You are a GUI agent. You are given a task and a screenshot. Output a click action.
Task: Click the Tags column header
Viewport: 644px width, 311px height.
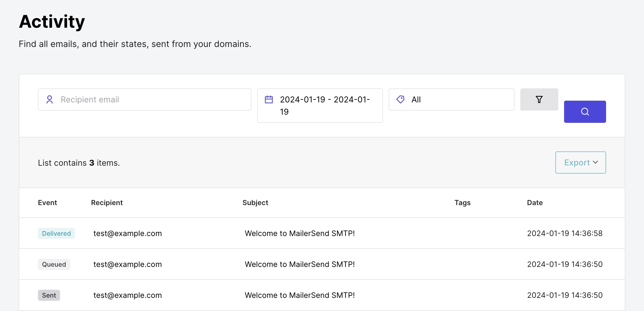(462, 203)
